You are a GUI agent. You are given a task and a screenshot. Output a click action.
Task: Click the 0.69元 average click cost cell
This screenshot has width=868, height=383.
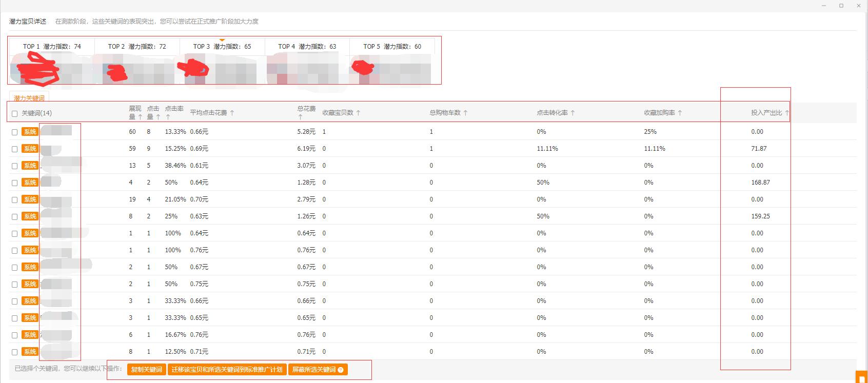[199, 149]
